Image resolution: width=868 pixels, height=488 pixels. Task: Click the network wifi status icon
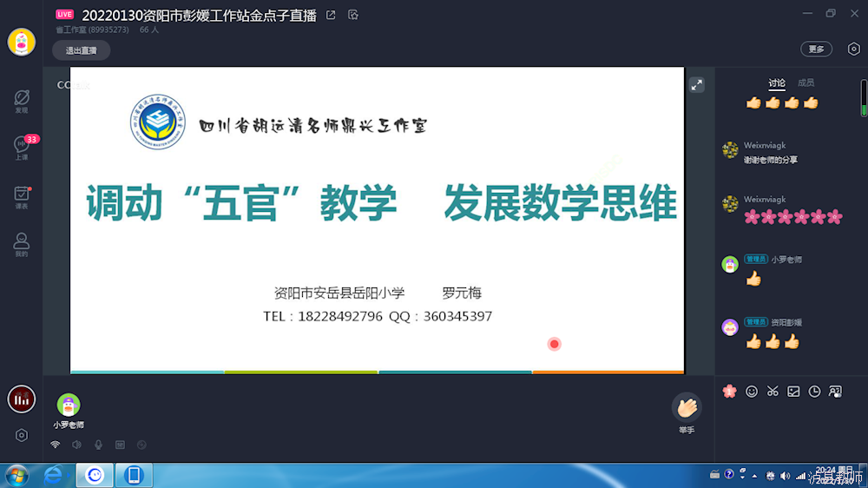[x=56, y=445]
